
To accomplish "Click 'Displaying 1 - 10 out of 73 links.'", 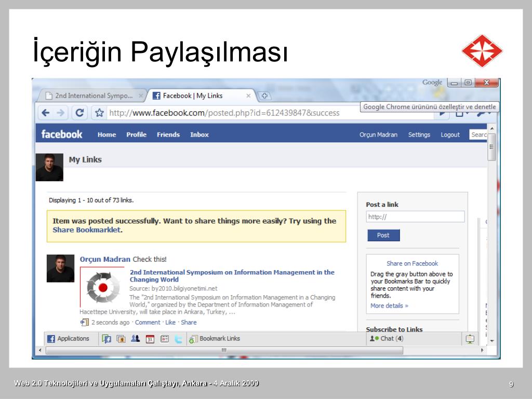I will pos(91,200).
